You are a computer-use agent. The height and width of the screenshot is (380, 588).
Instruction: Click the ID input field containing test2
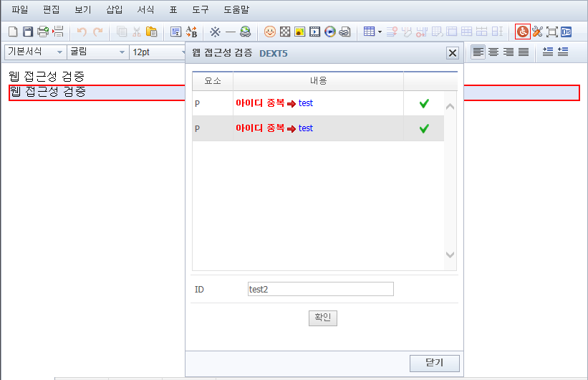point(321,289)
